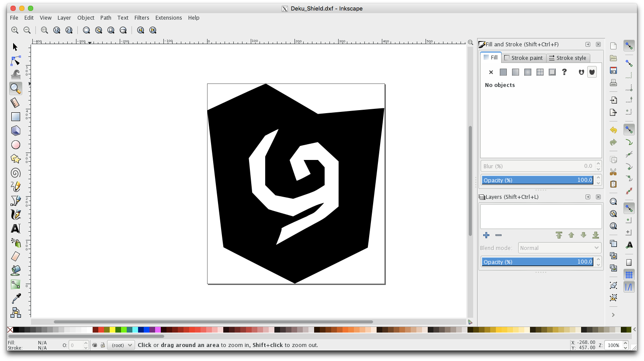Jump to previous zoom level
The height and width of the screenshot is (361, 644).
(140, 30)
